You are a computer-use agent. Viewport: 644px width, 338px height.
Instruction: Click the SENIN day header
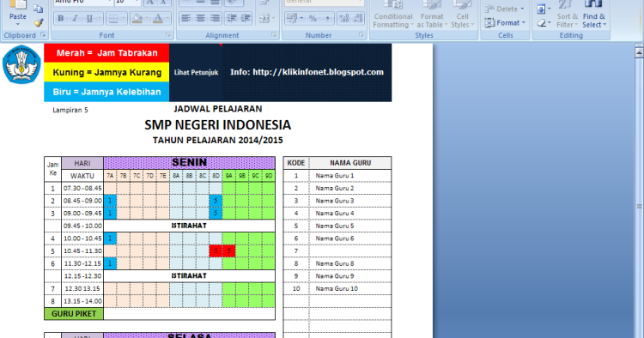click(x=190, y=162)
